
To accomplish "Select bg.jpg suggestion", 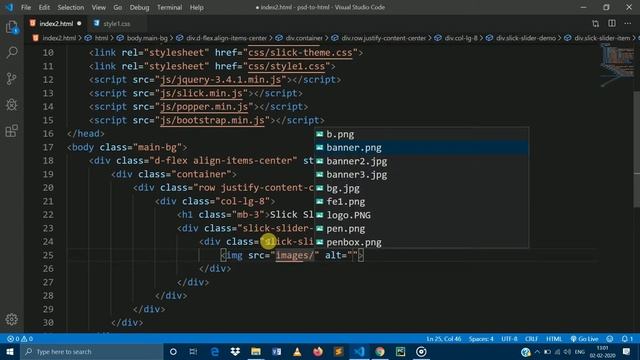I will [x=421, y=188].
